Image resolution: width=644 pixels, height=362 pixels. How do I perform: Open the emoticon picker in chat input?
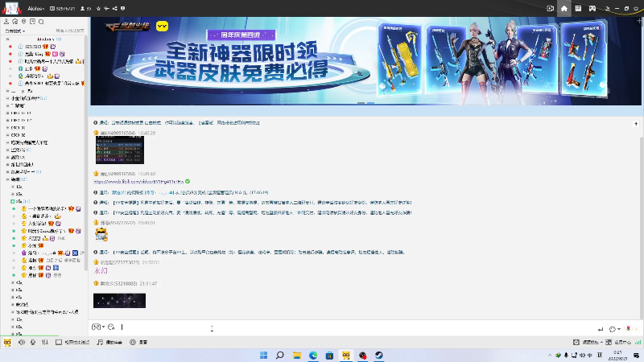pyautogui.click(x=96, y=327)
